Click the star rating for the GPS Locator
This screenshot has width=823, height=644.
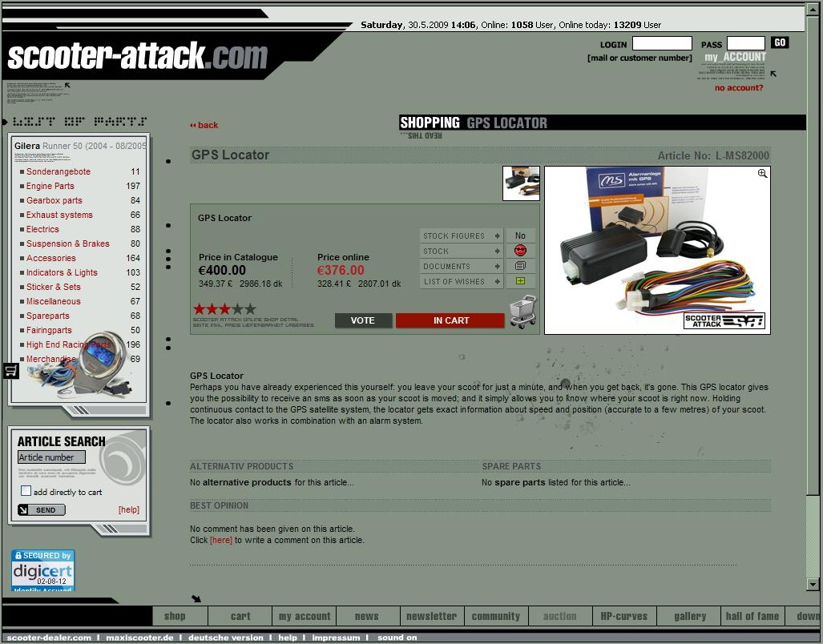[224, 308]
